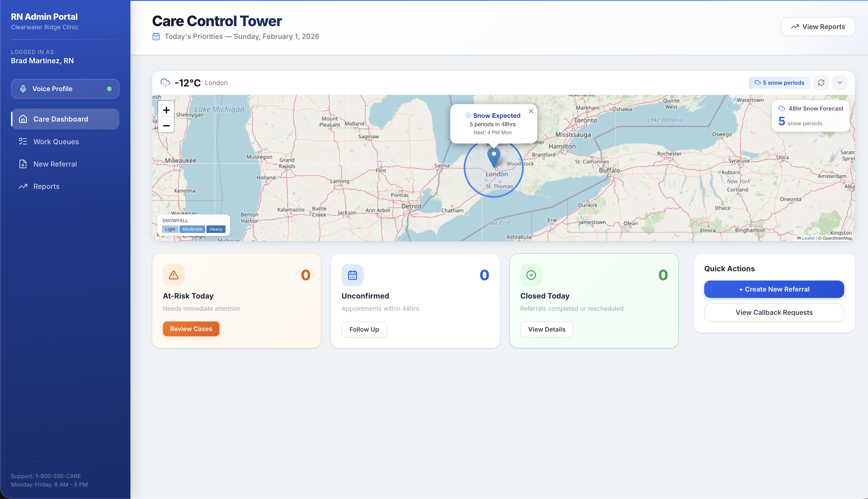Image resolution: width=868 pixels, height=499 pixels.
Task: Go to New Referral sidebar item
Action: coord(55,164)
